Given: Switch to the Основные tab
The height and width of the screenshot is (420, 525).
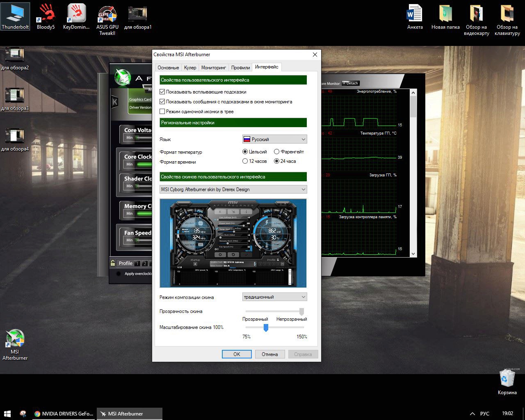Looking at the screenshot, I should (x=168, y=68).
